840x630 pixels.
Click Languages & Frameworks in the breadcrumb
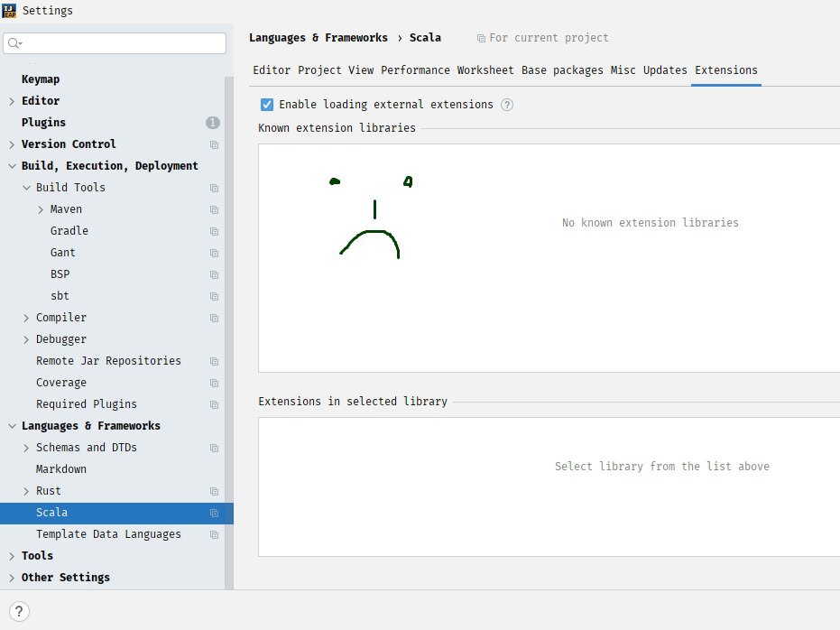coord(318,38)
